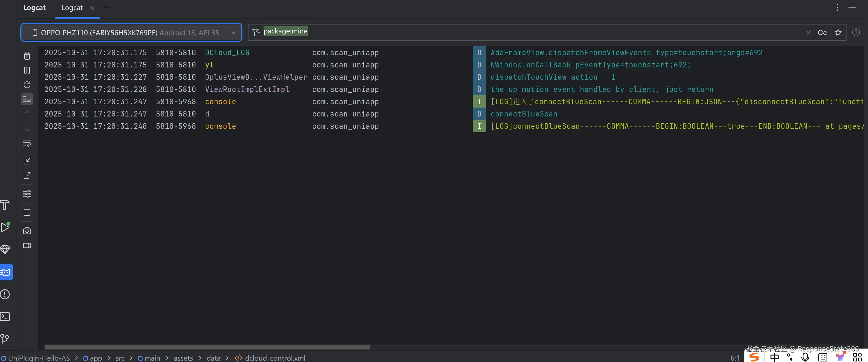The height and width of the screenshot is (362, 868).
Task: Select the second Logcat tab
Action: 72,8
